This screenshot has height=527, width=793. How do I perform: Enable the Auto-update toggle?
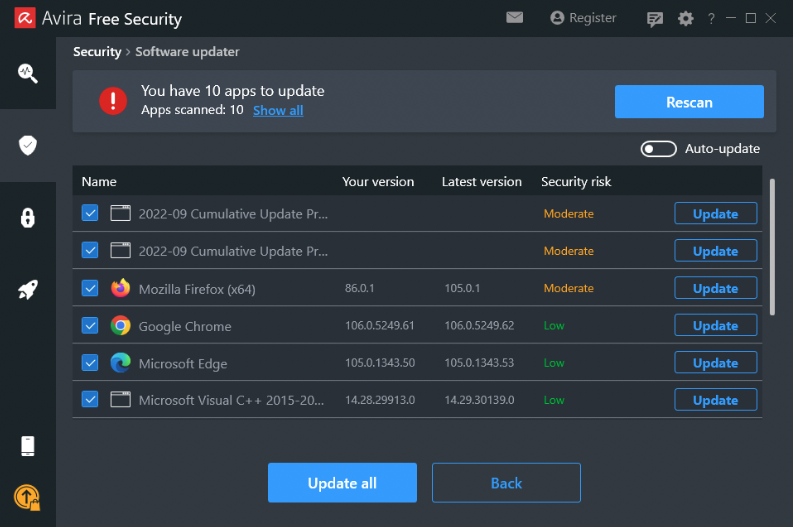(658, 149)
